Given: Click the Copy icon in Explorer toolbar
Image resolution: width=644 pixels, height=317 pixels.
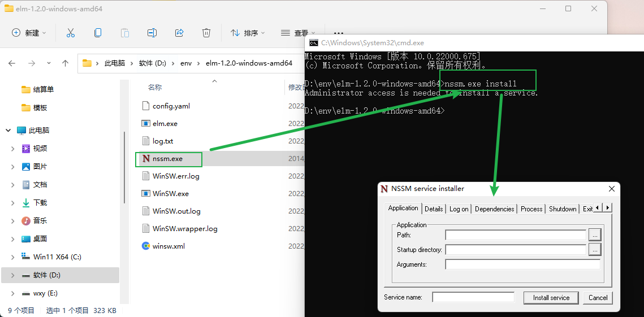Looking at the screenshot, I should [98, 33].
